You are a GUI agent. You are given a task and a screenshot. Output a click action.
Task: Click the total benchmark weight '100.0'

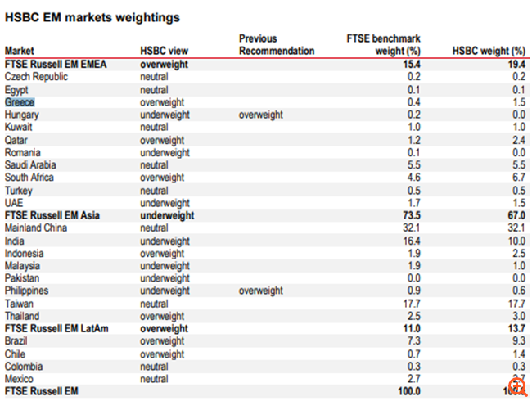click(x=409, y=391)
